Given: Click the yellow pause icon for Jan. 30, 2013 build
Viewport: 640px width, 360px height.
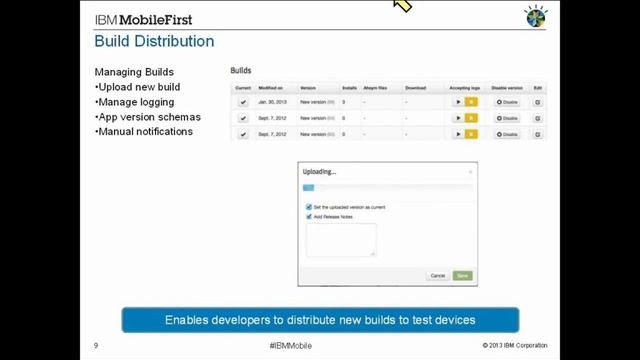Looking at the screenshot, I should (471, 102).
